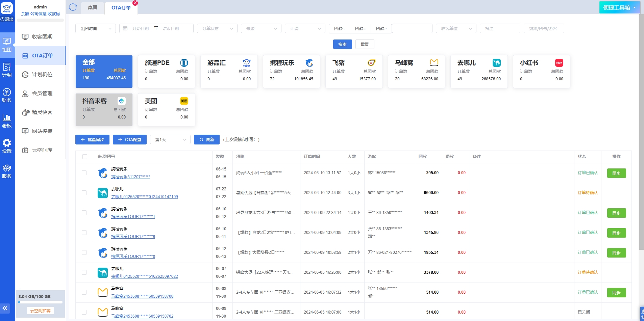This screenshot has height=321, width=644.
Task: Open the 计调 filter dropdown
Action: 305,28
